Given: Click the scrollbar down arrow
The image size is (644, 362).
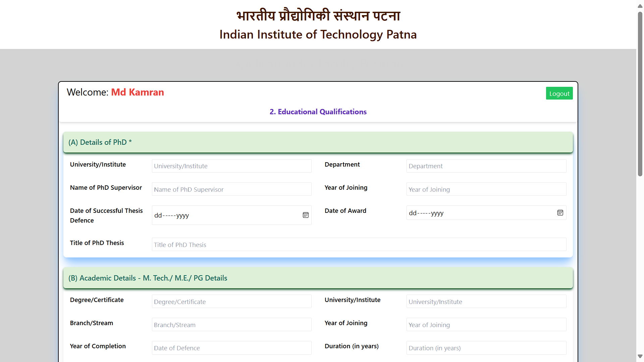Looking at the screenshot, I should click(x=640, y=356).
